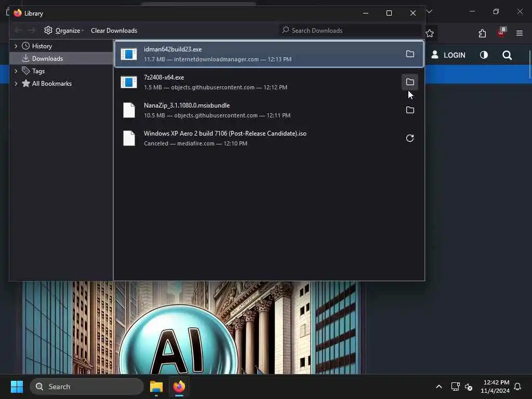Open the Windows Start menu
The width and height of the screenshot is (532, 399).
coord(17,387)
